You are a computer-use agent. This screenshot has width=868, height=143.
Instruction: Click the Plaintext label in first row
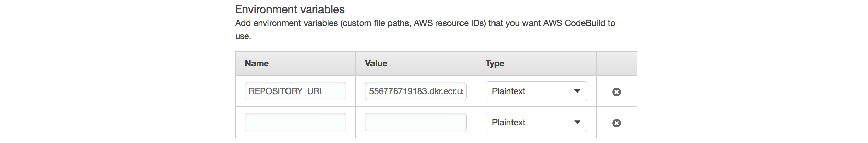(508, 91)
